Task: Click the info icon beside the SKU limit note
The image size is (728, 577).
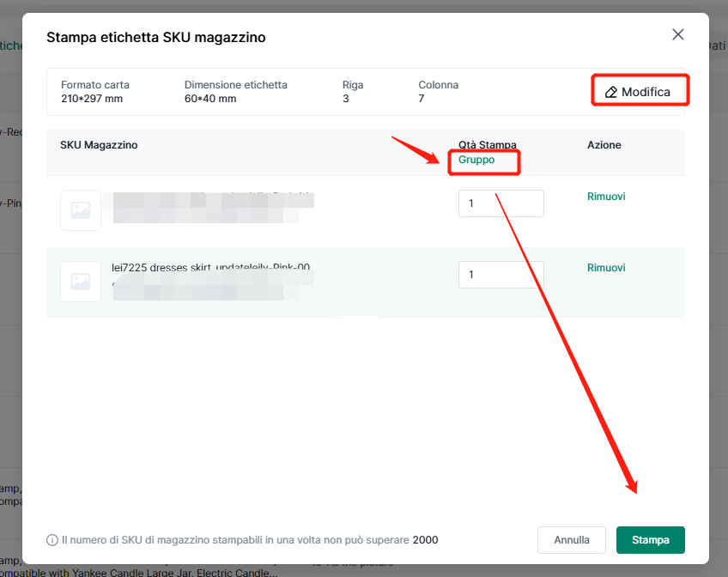Action: tap(52, 540)
